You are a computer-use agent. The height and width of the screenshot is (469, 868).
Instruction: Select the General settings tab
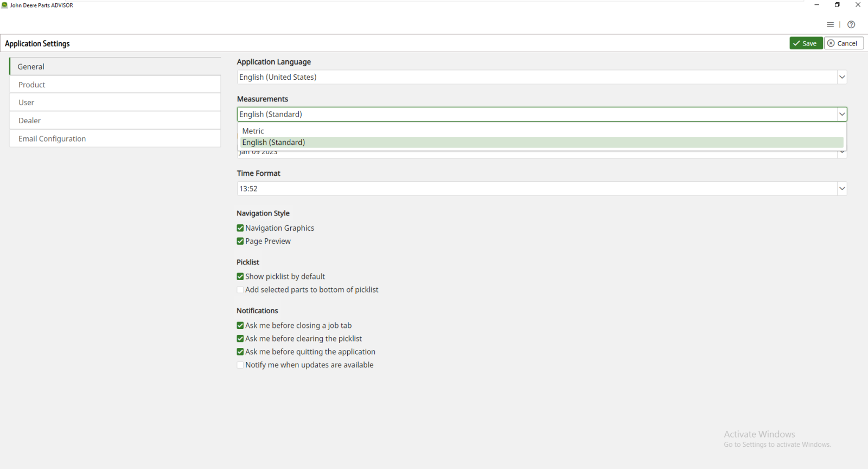[x=115, y=66]
